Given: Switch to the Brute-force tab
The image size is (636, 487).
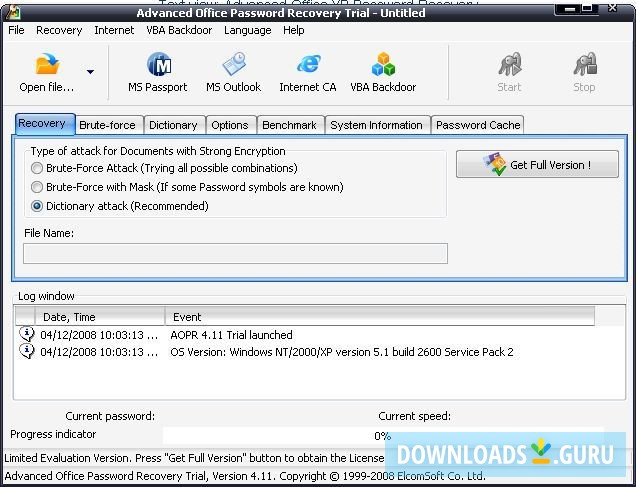Looking at the screenshot, I should click(110, 125).
